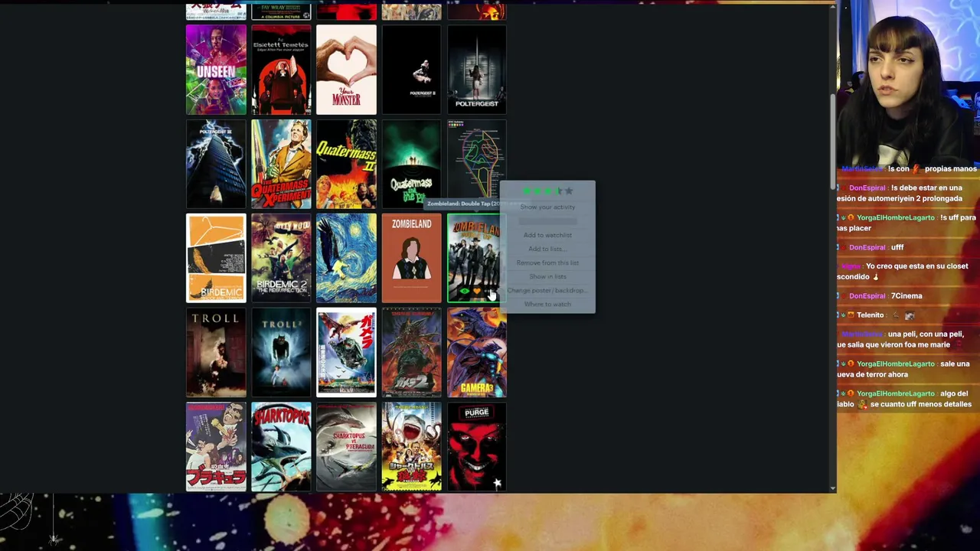Screen dimensions: 980x551
Task: Open the Birdemic 2: The Resurrection poster
Action: pos(281,259)
